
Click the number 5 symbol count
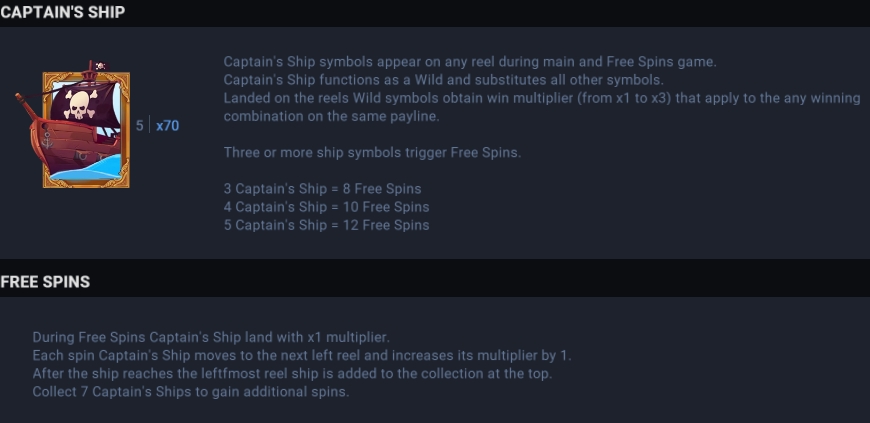[139, 126]
